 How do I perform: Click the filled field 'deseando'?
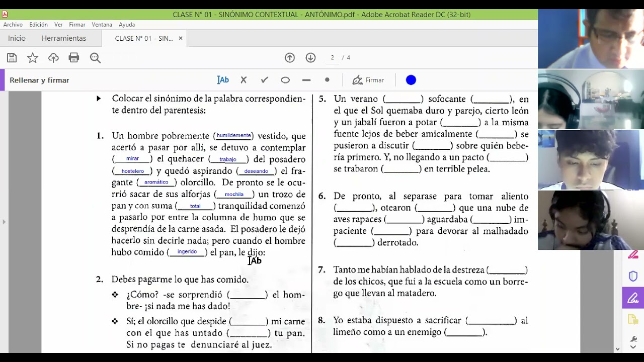click(256, 171)
